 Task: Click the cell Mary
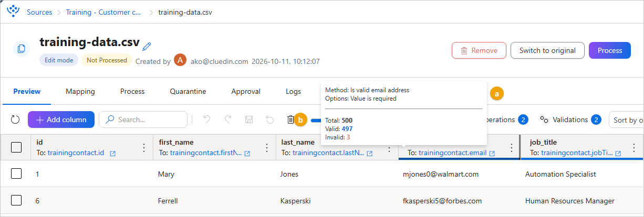pos(167,174)
